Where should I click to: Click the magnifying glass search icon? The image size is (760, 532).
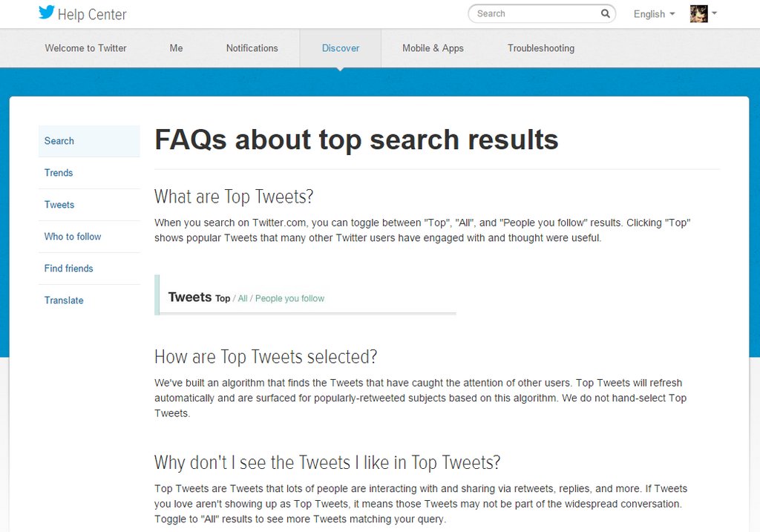(x=605, y=13)
